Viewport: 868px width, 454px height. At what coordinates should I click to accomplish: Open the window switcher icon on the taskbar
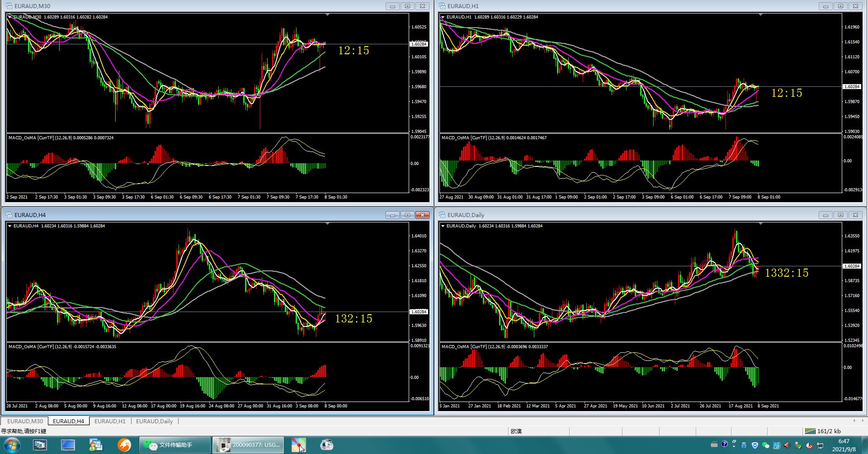tap(40, 445)
